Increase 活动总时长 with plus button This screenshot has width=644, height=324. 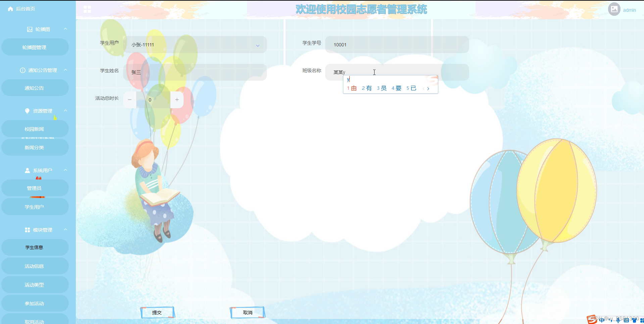177,99
